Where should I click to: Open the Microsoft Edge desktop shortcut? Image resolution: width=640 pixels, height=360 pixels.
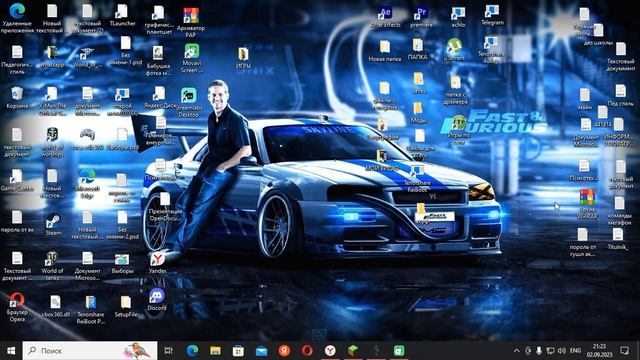87,183
